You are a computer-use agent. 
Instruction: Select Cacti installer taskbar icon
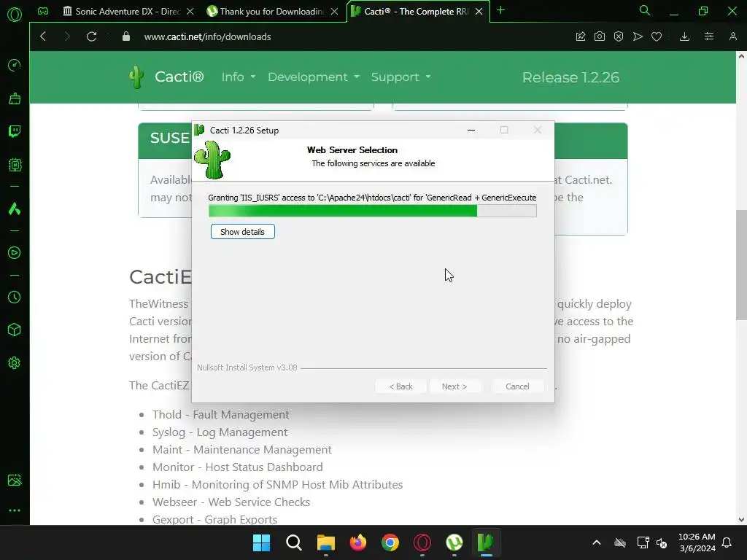486,542
